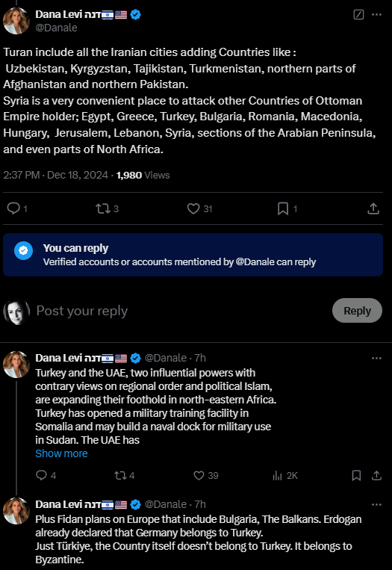
Task: Open the @Danale handle link in header
Action: pyautogui.click(x=56, y=28)
